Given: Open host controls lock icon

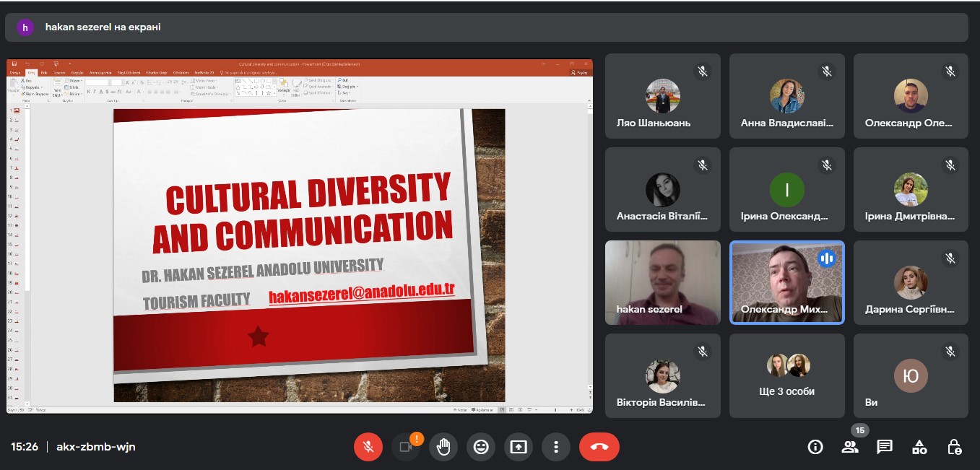Looking at the screenshot, I should (954, 447).
